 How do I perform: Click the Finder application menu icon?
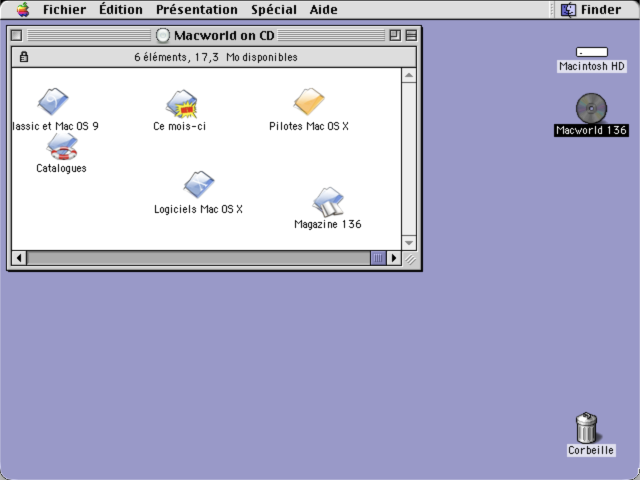pos(568,9)
